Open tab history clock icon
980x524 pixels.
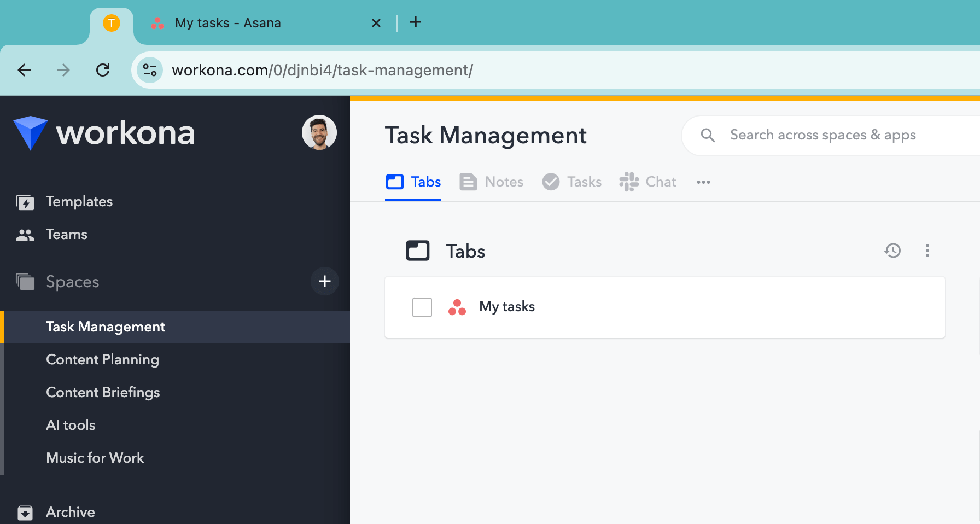[x=892, y=251]
